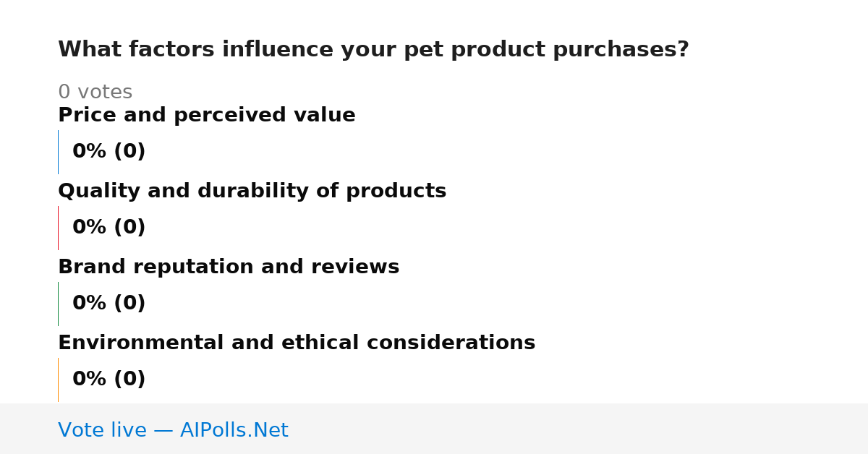Click the green bar under Brand reputation
The image size is (868, 454).
tap(58, 304)
